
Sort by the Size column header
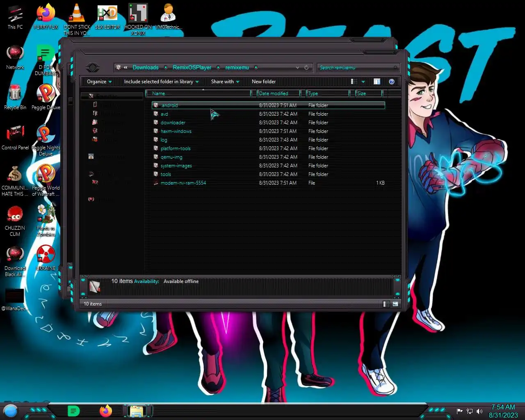(369, 94)
